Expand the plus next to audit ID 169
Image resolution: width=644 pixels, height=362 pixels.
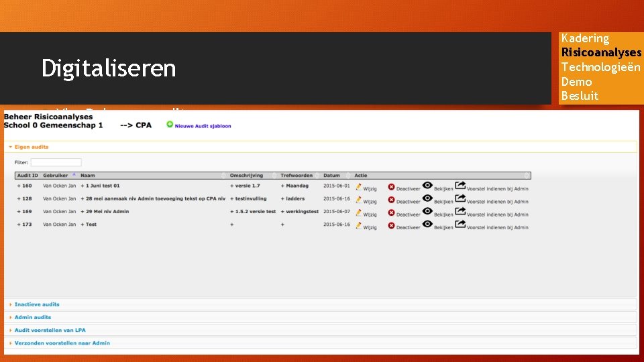pyautogui.click(x=19, y=212)
